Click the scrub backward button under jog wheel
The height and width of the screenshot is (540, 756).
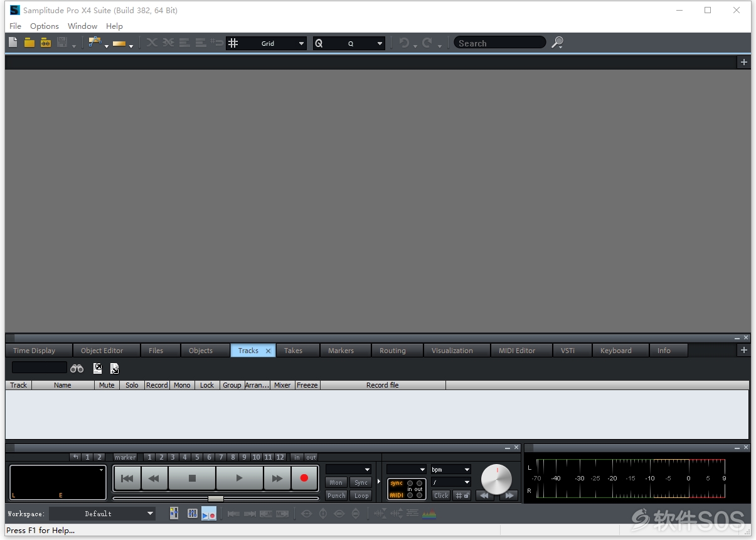coord(484,495)
